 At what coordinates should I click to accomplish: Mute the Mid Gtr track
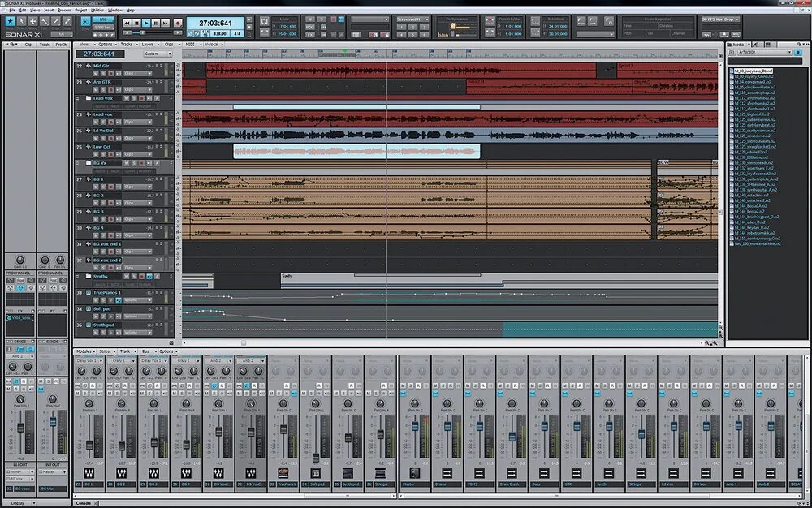point(96,74)
